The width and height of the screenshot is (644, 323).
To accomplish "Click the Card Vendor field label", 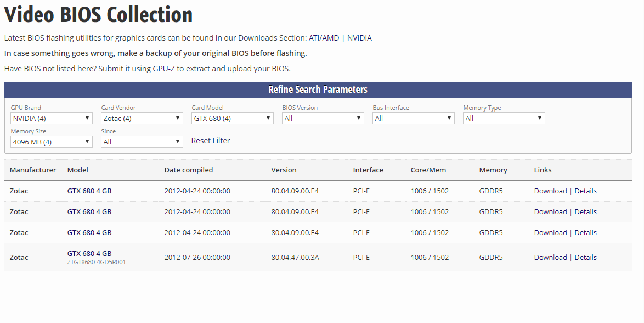I will (x=118, y=108).
